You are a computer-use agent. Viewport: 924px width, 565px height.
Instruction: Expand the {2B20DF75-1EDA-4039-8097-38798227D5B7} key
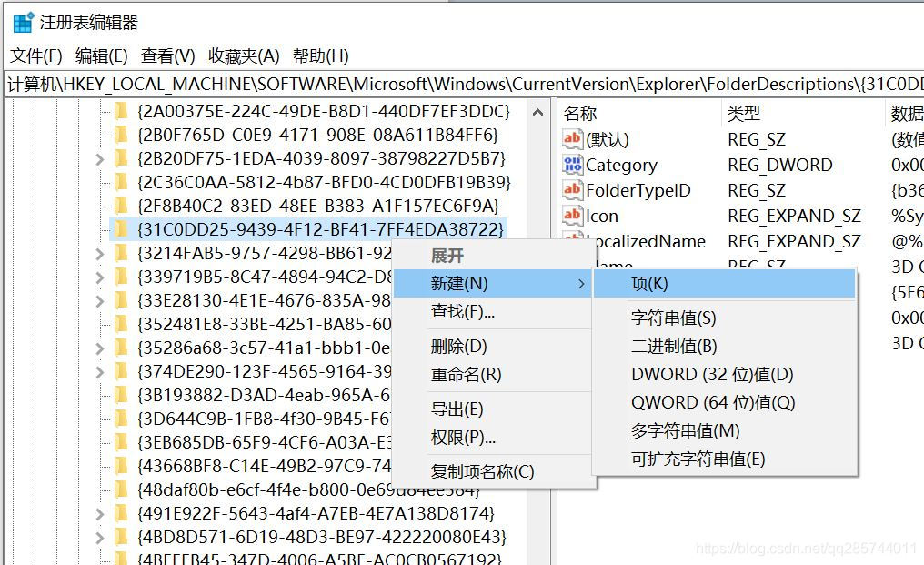click(100, 159)
